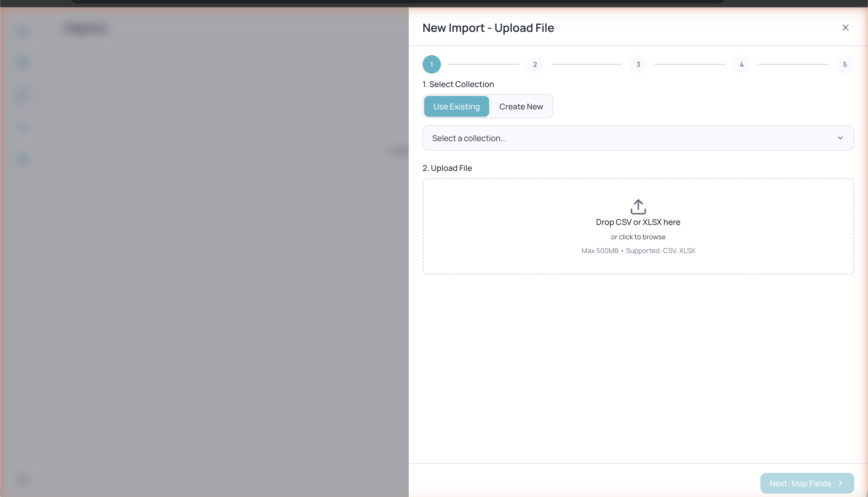The image size is (868, 497).
Task: Click the step 1 circle indicator
Action: point(431,65)
